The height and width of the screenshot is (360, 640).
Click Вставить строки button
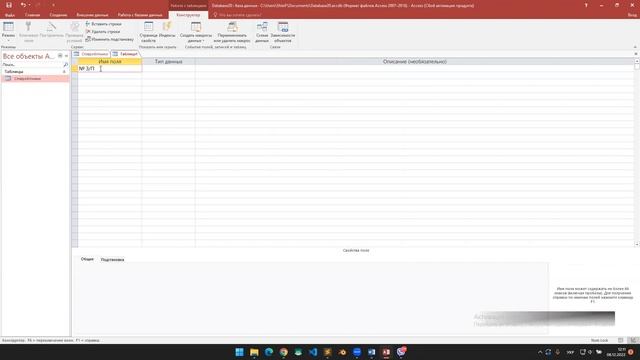pos(104,24)
